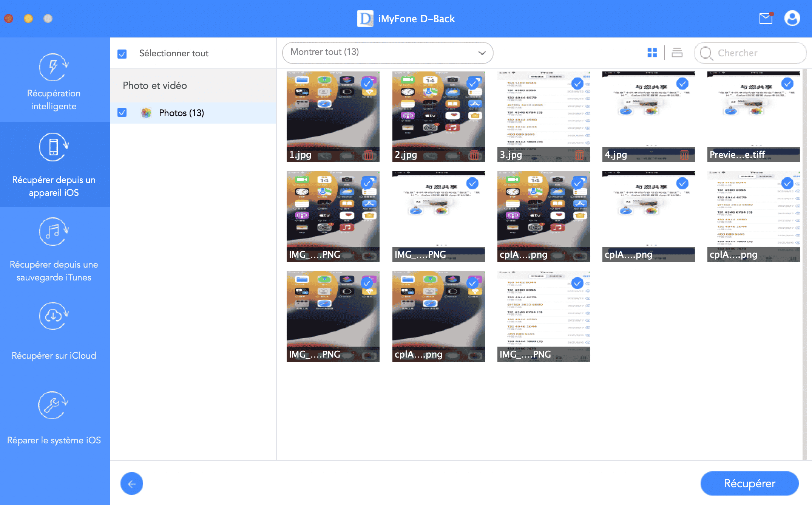The width and height of the screenshot is (812, 505).
Task: Open Récupération intelligente mode
Action: 55,80
